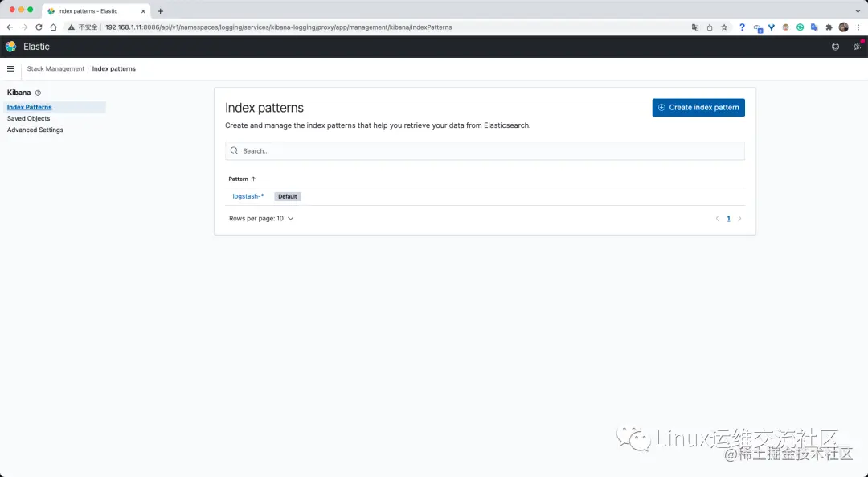
Task: Open Rows per page dropdown
Action: (261, 218)
